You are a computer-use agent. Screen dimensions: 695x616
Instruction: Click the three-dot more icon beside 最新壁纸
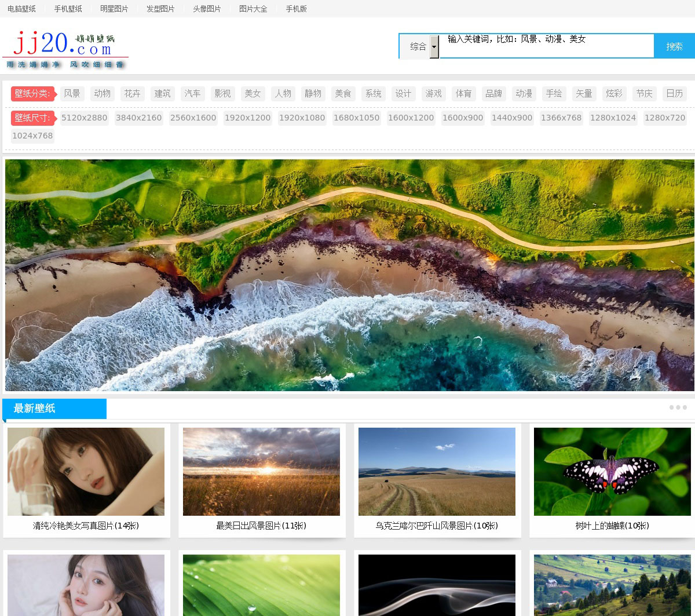click(x=678, y=407)
